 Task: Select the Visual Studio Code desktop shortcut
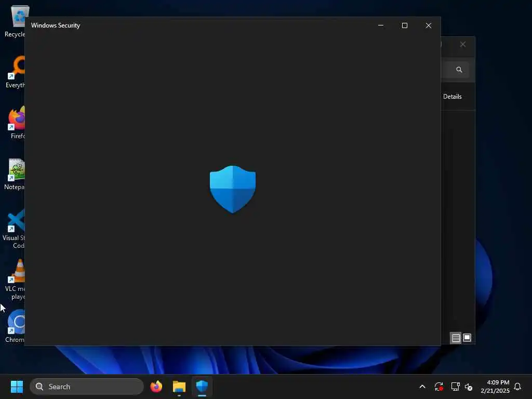(x=14, y=229)
